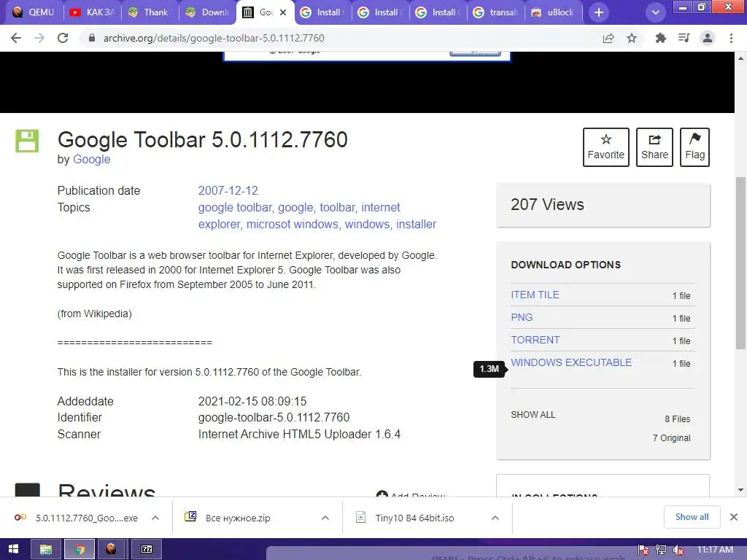Open the Chrome profile avatar

click(708, 38)
